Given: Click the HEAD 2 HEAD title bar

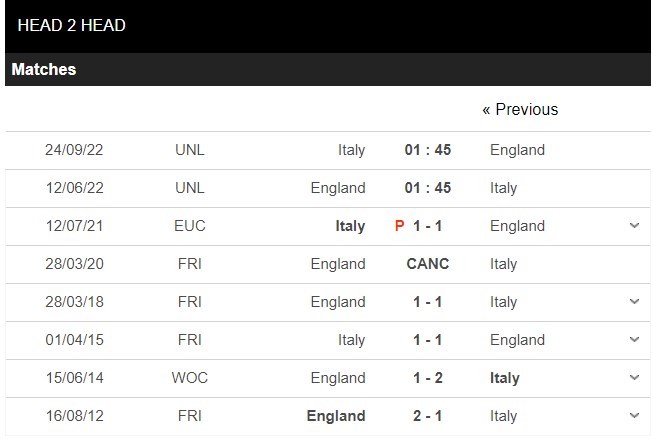Looking at the screenshot, I should 328,26.
